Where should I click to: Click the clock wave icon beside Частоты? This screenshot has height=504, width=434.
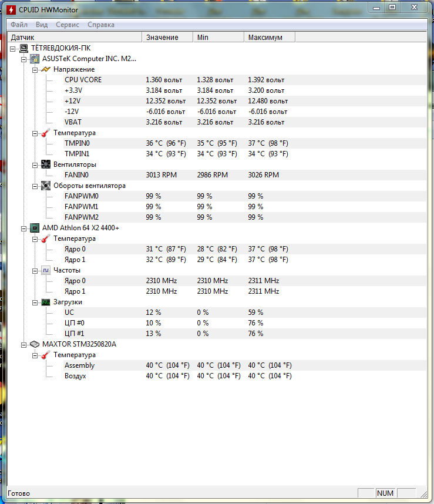pyautogui.click(x=46, y=270)
